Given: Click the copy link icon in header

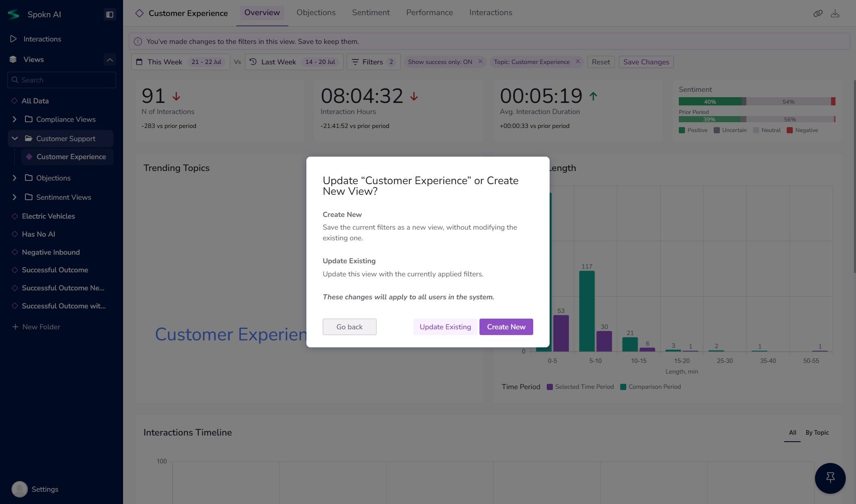Looking at the screenshot, I should 817,14.
